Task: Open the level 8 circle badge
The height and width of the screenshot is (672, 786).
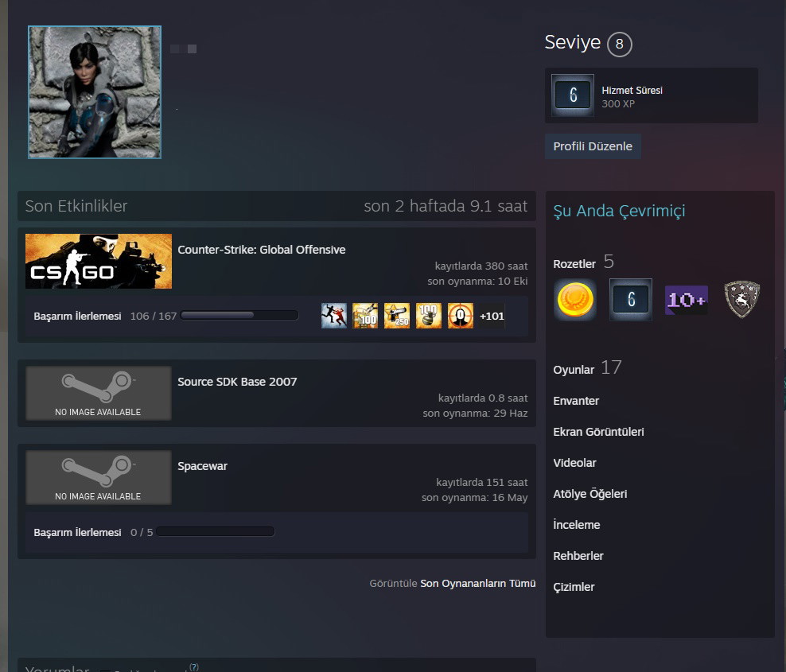Action: (x=620, y=44)
